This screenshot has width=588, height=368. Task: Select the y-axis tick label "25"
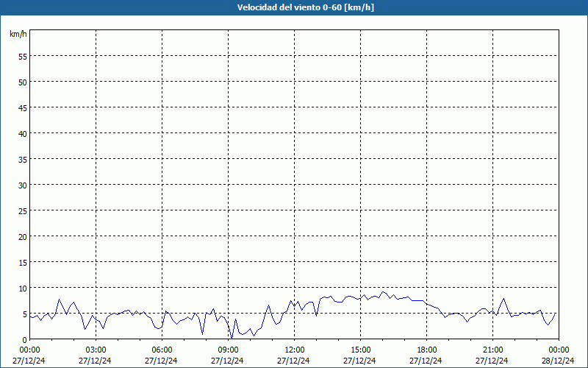tap(23, 211)
